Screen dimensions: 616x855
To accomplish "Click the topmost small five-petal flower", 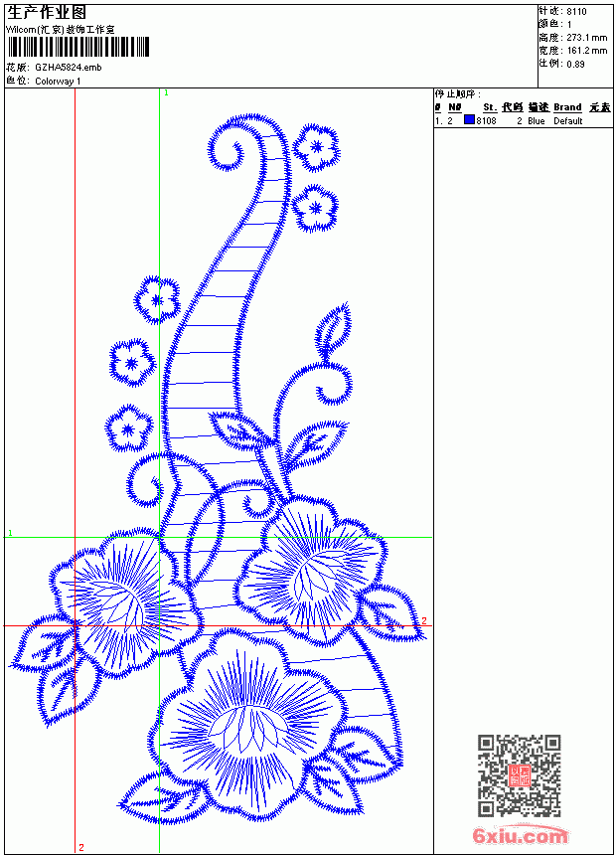I will [x=316, y=147].
